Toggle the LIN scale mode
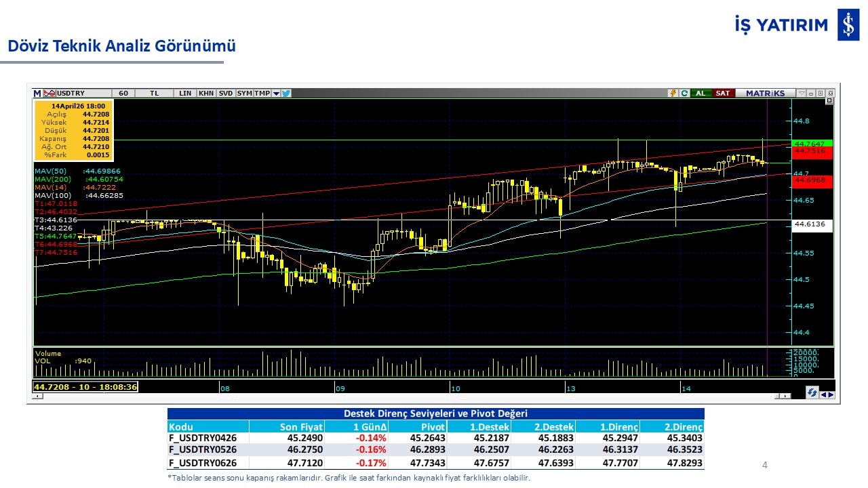 [184, 93]
